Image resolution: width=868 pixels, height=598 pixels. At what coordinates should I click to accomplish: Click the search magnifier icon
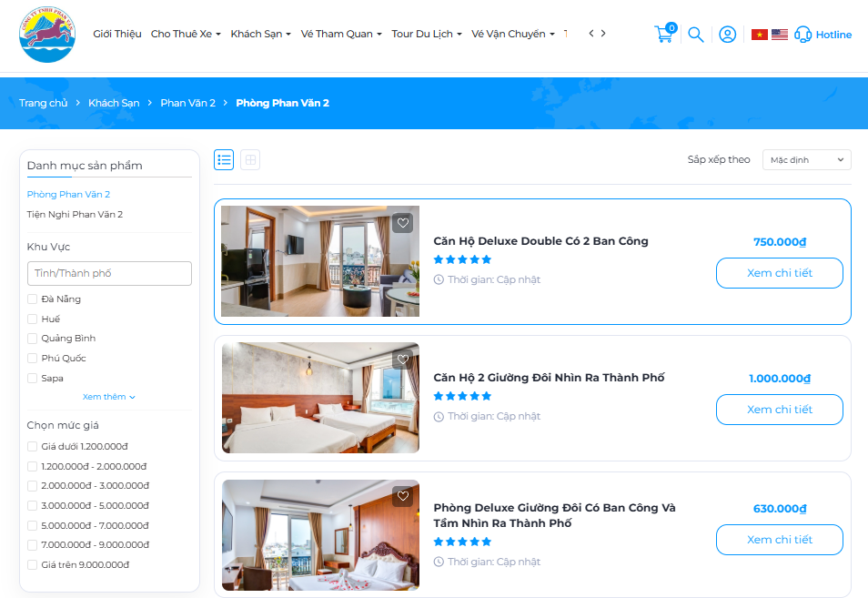[x=696, y=35]
